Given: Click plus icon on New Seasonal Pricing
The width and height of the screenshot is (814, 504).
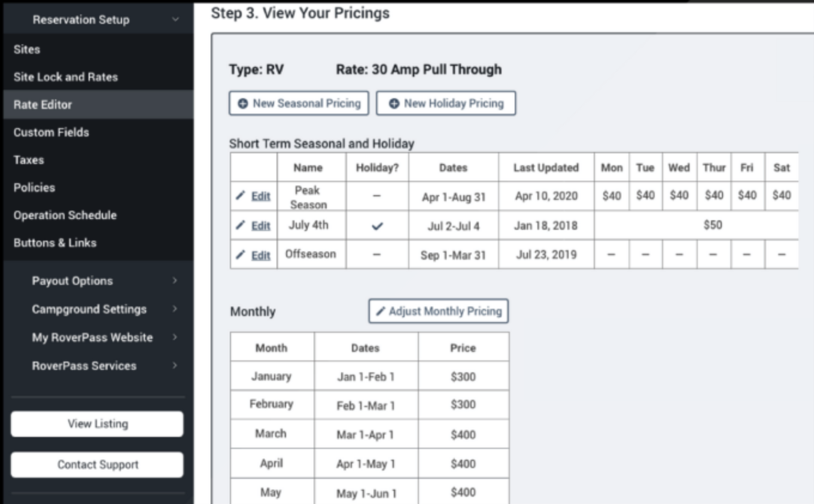Looking at the screenshot, I should click(242, 104).
